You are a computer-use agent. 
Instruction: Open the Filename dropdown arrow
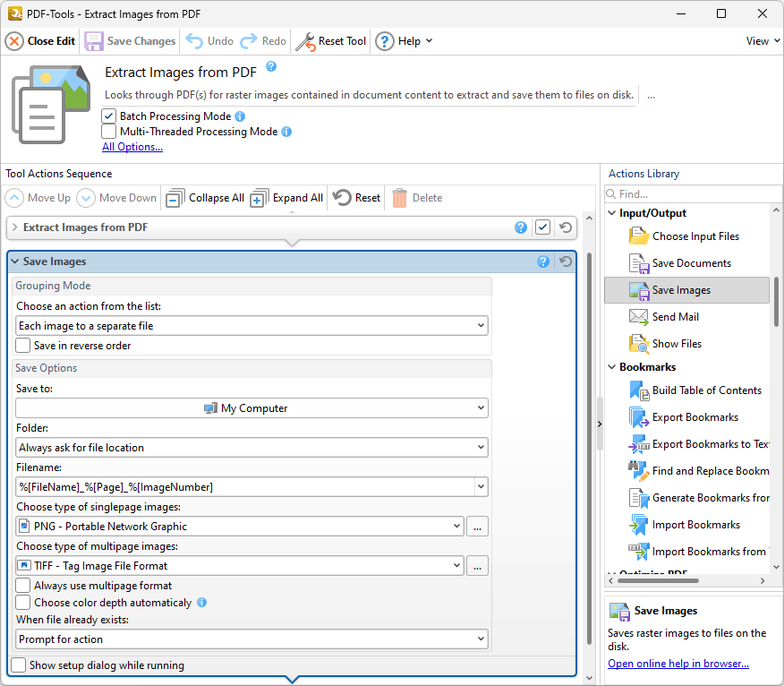[481, 487]
